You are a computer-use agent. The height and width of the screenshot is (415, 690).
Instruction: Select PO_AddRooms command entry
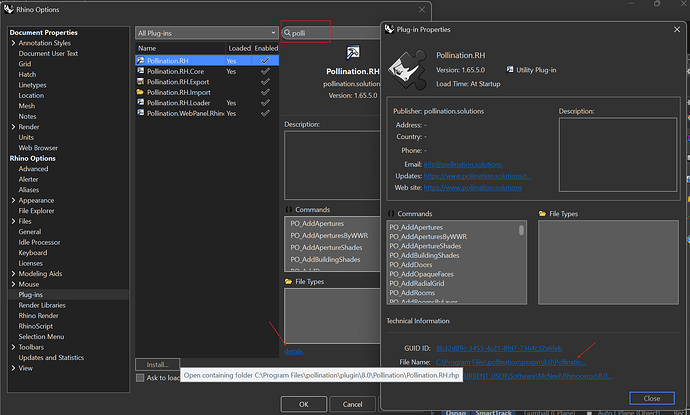[x=412, y=293]
